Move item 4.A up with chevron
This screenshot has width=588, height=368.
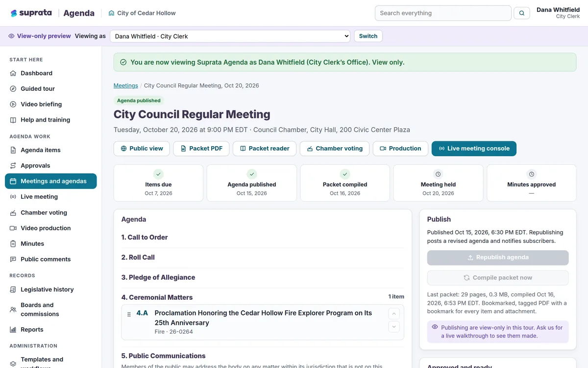pos(394,314)
